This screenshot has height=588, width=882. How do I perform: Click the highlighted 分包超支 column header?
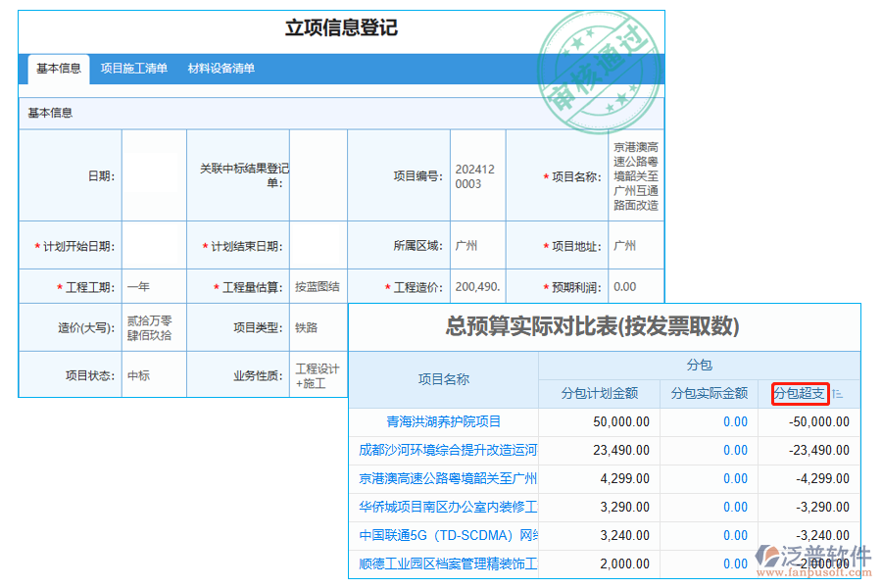point(799,394)
